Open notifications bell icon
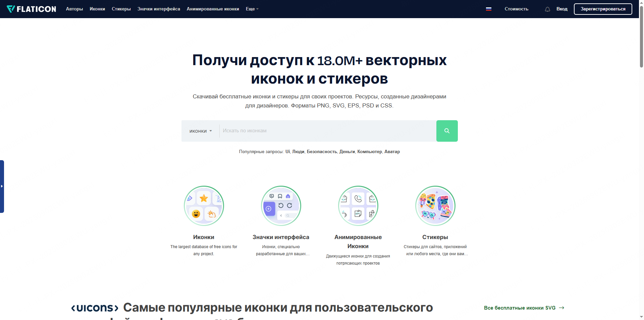Image resolution: width=644 pixels, height=320 pixels. click(547, 9)
